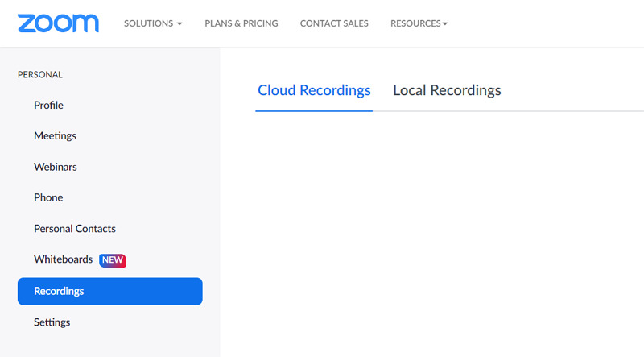Click the PERSONAL section heading

coord(39,74)
